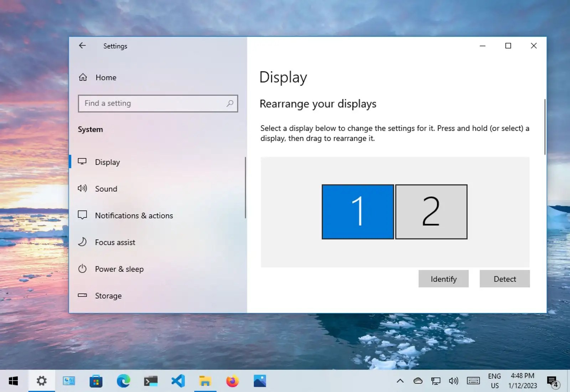Open the hidden icons chevron in system tray
The image size is (570, 392).
pyautogui.click(x=400, y=381)
